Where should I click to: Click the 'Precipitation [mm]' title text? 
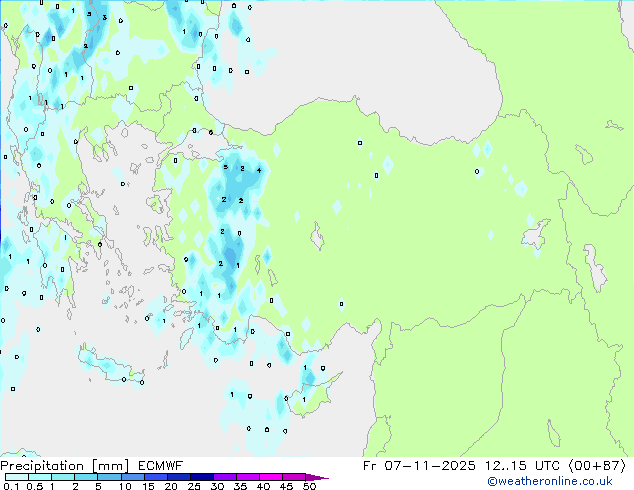tap(65, 466)
